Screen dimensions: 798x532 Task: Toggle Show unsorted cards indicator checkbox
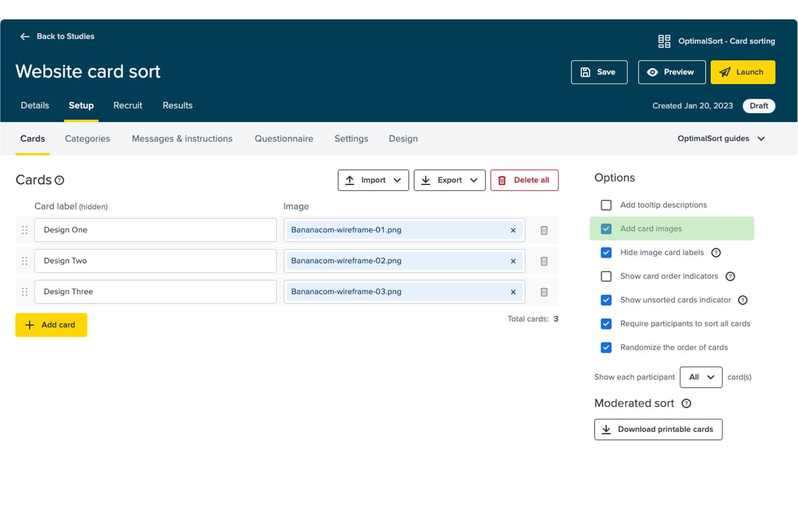tap(606, 300)
